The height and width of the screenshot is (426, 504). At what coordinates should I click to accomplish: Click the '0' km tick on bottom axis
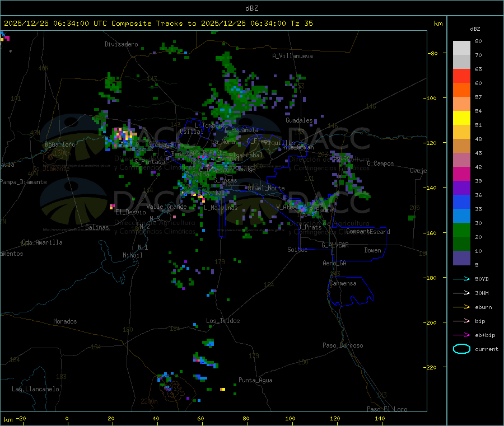pos(67,418)
